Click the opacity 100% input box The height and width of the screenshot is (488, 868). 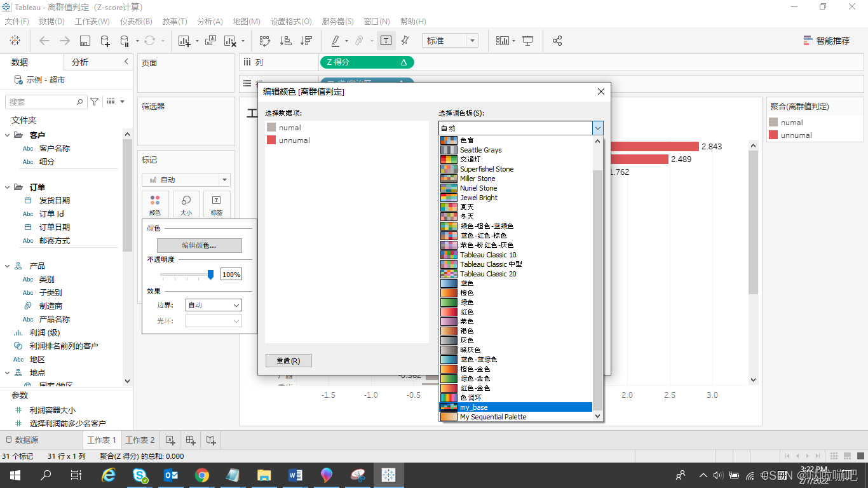point(231,274)
